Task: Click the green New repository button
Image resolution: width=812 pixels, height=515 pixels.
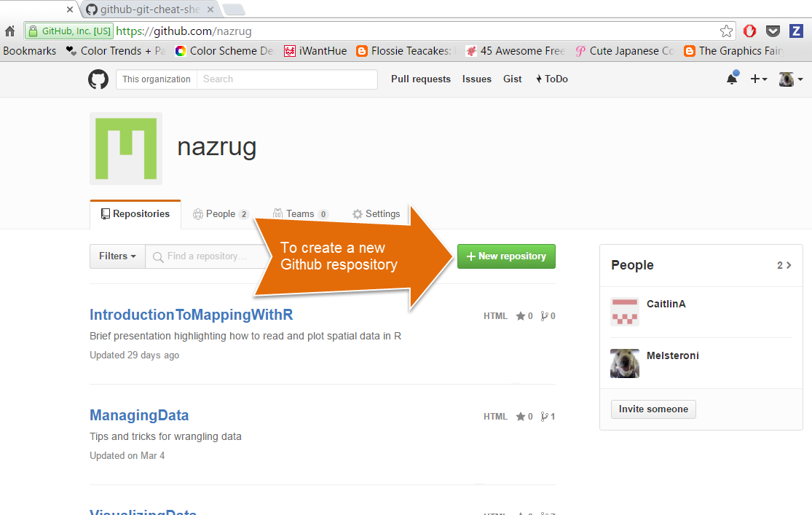Action: tap(506, 256)
